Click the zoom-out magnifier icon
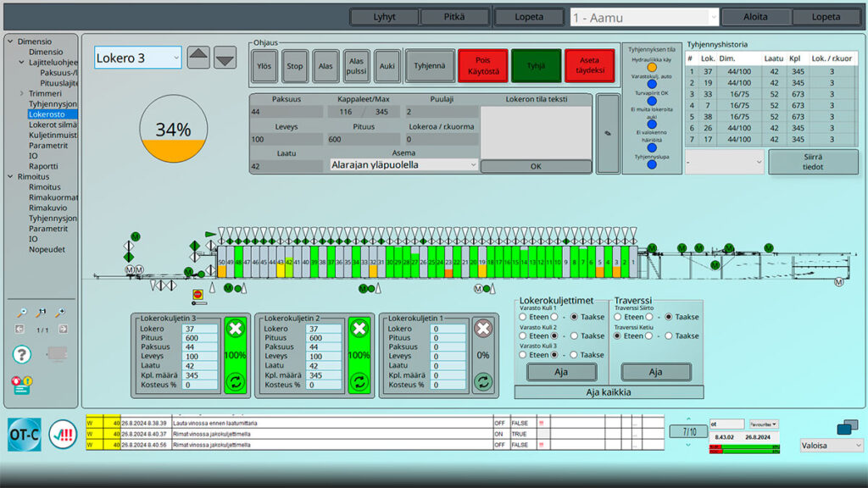868x488 pixels. click(21, 313)
